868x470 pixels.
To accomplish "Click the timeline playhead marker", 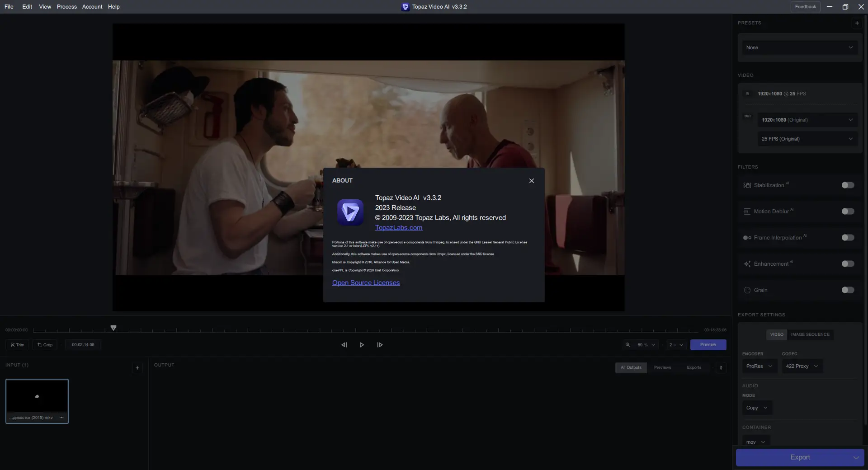I will click(x=113, y=328).
